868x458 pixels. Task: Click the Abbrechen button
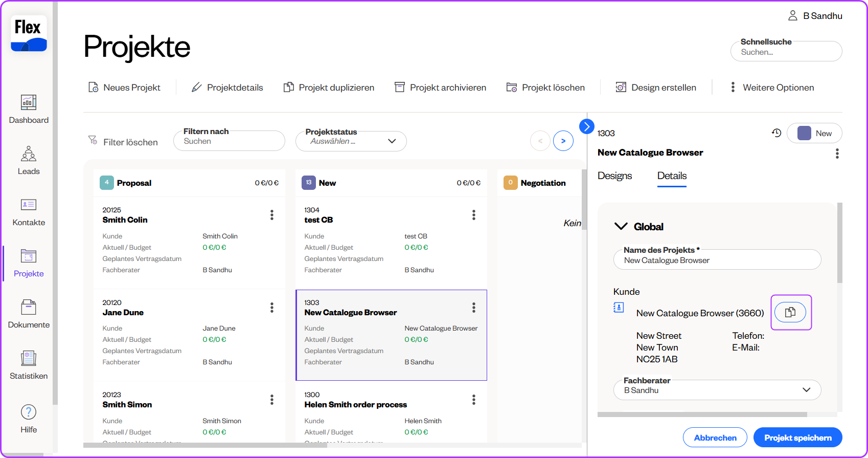(715, 438)
